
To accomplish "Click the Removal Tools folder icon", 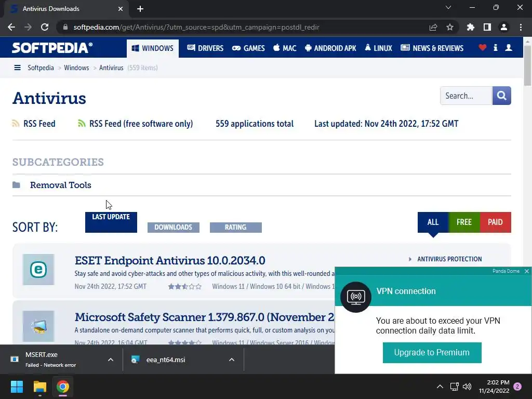I will pos(16,185).
